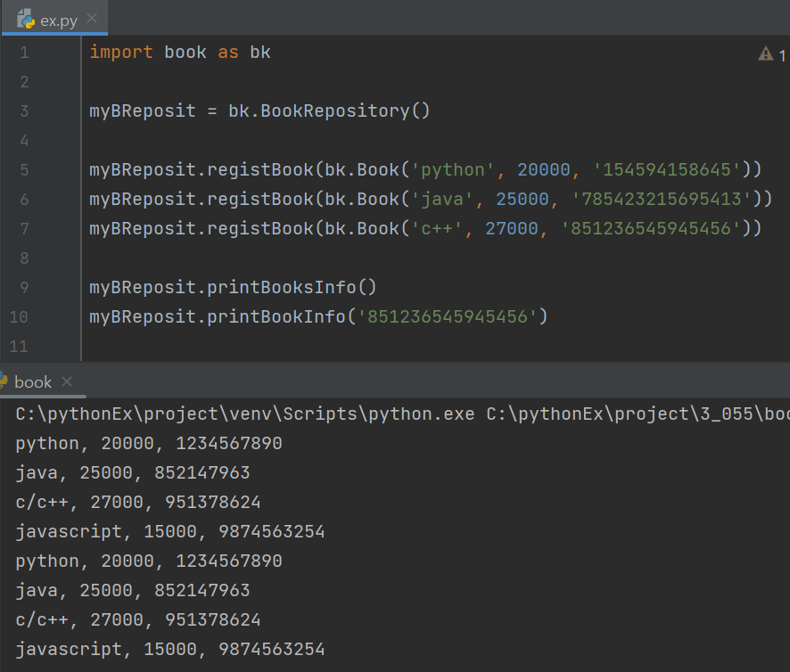Close the ex.py editor tab

tap(92, 18)
